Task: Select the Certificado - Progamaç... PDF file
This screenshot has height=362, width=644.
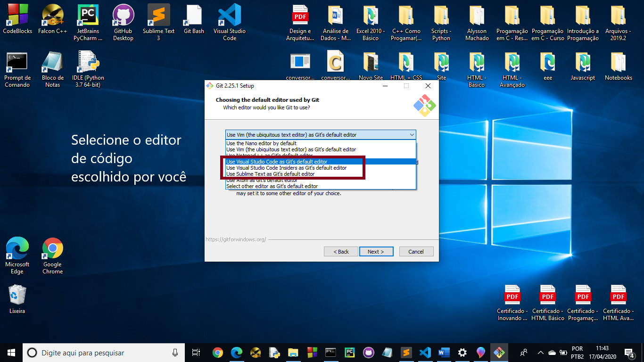Action: click(x=583, y=303)
